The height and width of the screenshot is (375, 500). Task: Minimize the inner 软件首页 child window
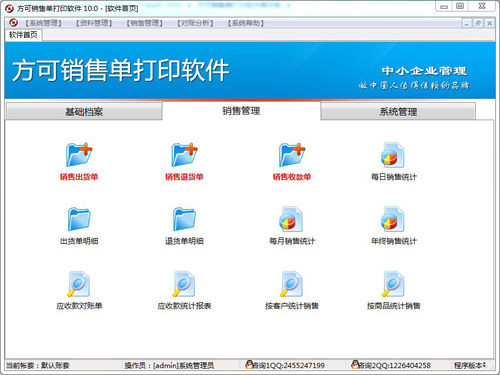(x=466, y=23)
